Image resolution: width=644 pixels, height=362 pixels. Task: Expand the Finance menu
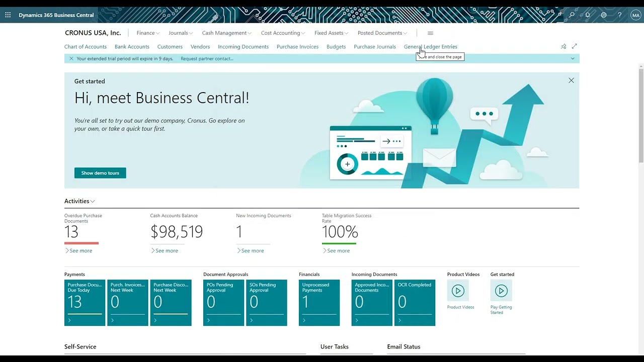coord(148,33)
